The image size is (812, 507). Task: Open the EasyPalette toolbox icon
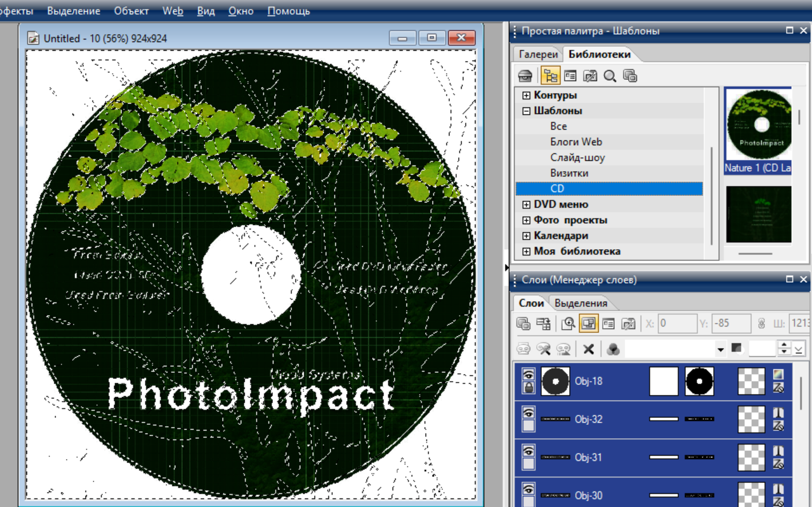525,76
